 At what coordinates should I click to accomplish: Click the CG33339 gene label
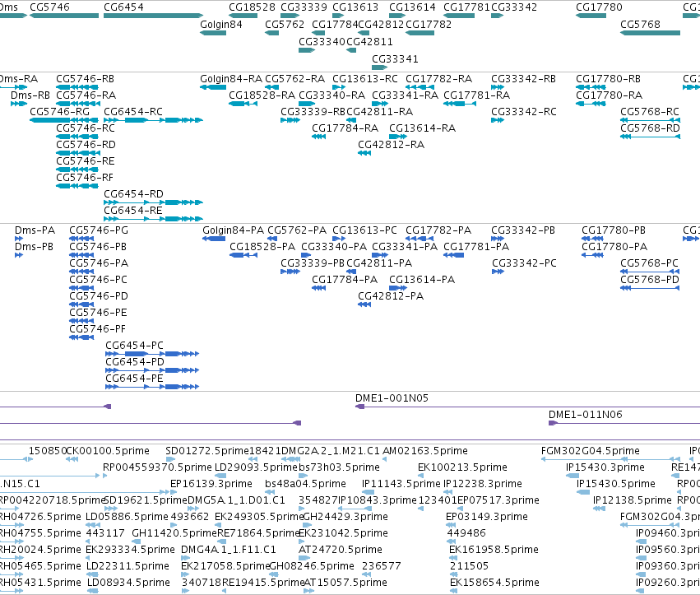point(304,7)
